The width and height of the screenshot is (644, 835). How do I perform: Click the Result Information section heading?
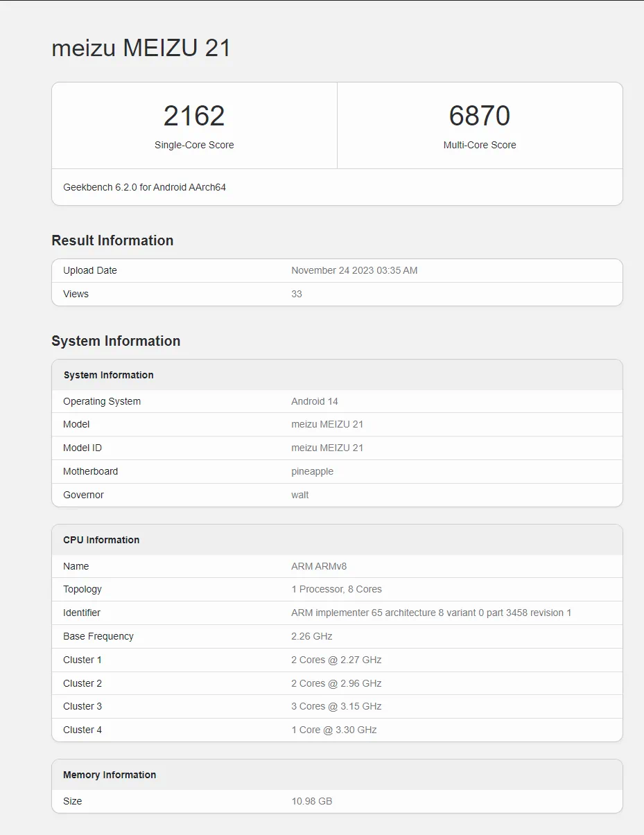tap(112, 240)
